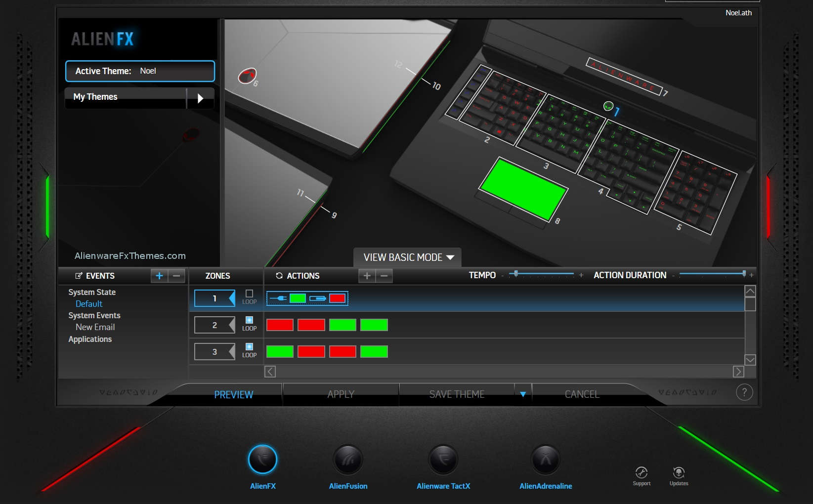Image resolution: width=813 pixels, height=504 pixels.
Task: Click the first green swatch in zone 3
Action: click(280, 351)
